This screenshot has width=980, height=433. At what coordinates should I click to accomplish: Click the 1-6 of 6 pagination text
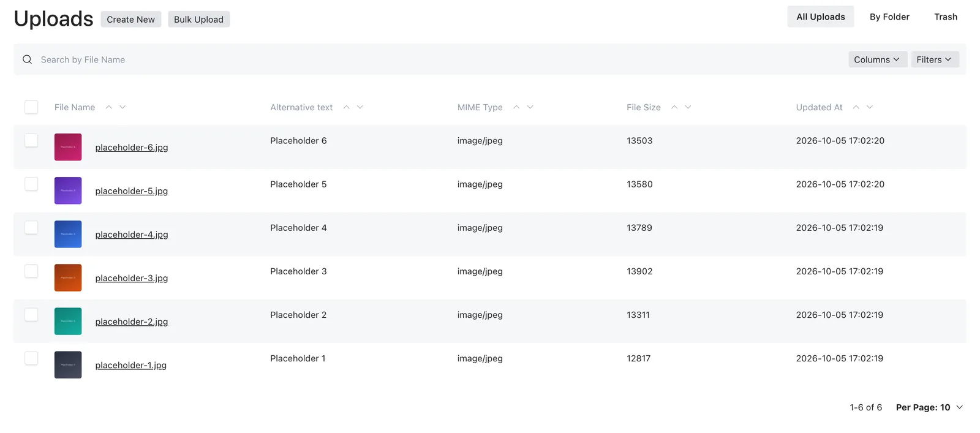coord(865,407)
